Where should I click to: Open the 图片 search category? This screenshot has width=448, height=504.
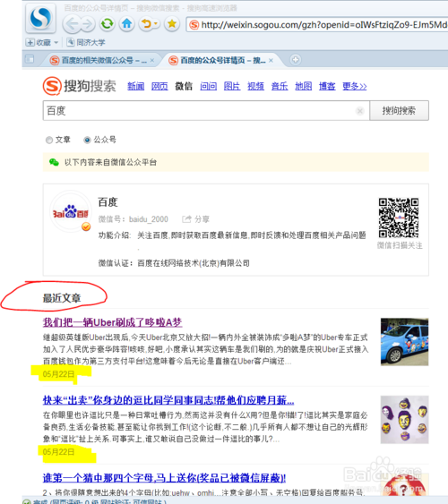point(232,86)
